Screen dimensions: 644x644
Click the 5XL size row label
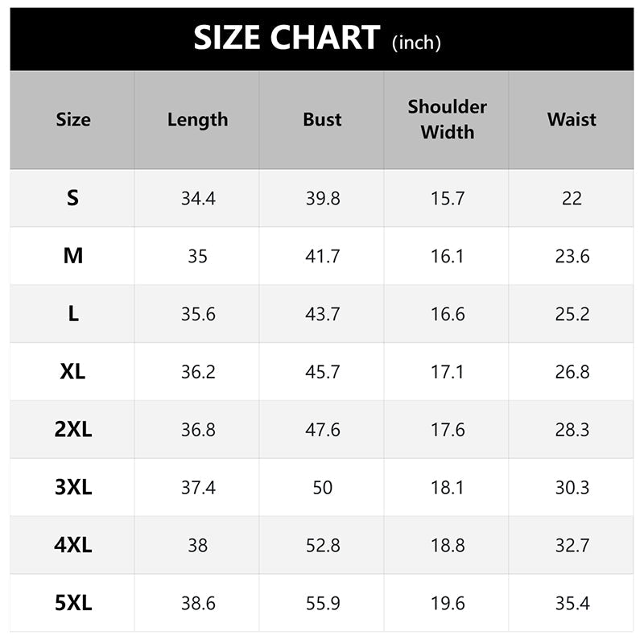pyautogui.click(x=73, y=604)
